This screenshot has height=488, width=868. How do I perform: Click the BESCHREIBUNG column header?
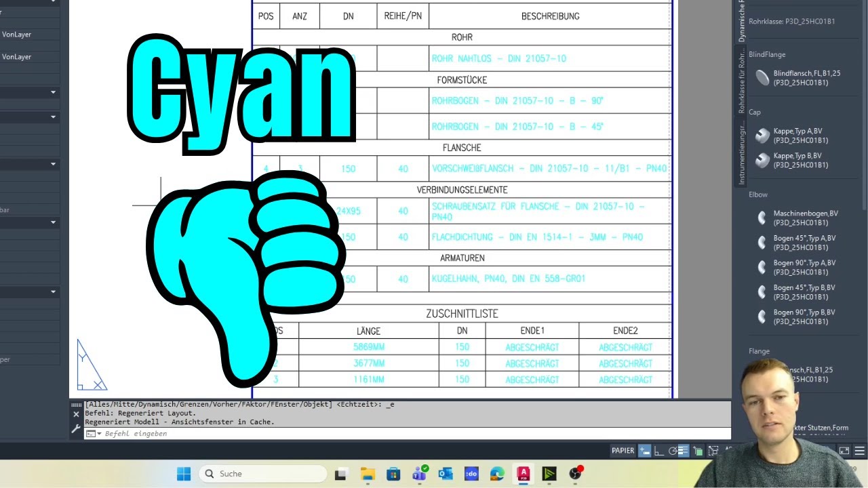pos(550,16)
